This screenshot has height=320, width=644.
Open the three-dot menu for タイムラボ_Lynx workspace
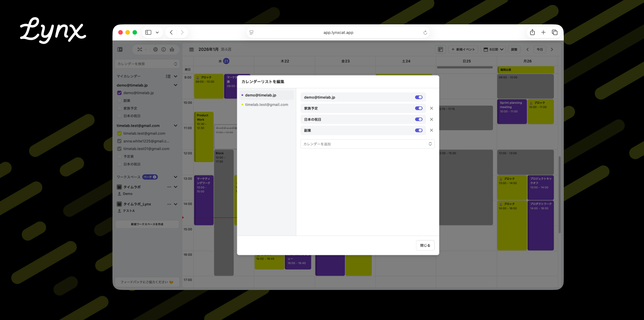coord(169,204)
